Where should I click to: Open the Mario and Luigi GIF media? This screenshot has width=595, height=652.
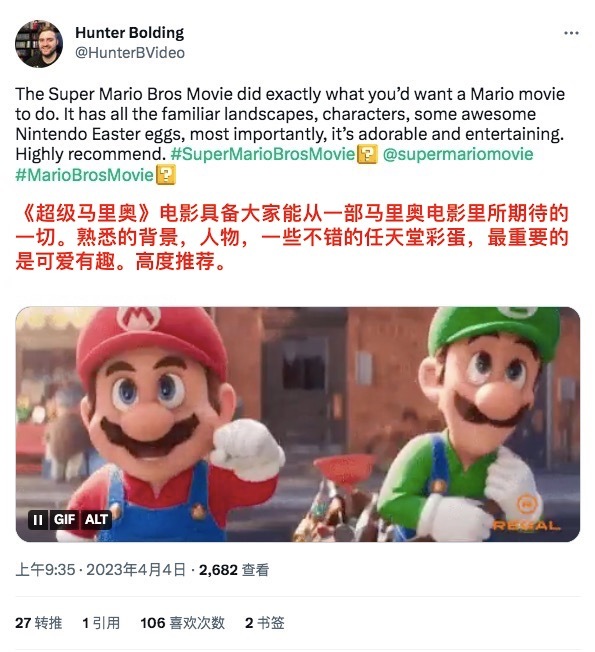(x=298, y=424)
